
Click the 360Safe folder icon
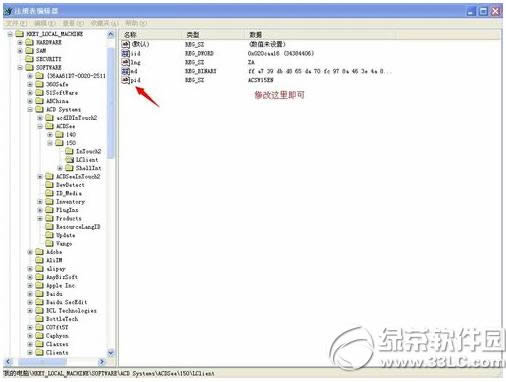[40, 84]
